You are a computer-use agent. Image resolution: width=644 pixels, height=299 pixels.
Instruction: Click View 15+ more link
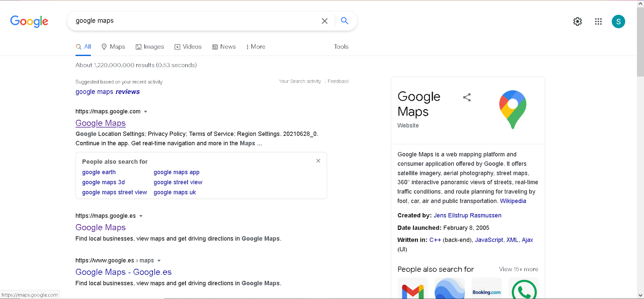[x=518, y=269]
